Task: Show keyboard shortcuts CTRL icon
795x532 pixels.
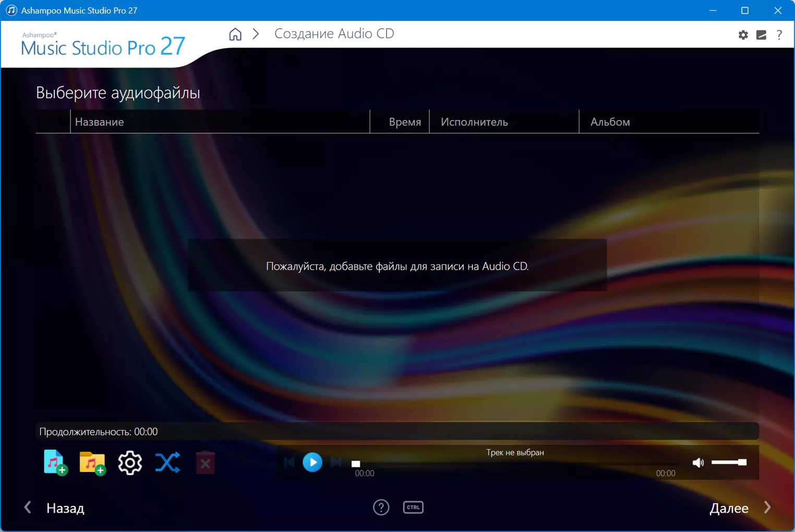Action: [413, 507]
